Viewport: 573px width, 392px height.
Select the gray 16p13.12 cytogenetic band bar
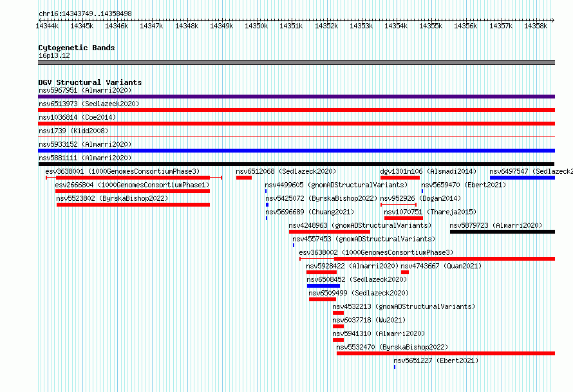point(296,62)
